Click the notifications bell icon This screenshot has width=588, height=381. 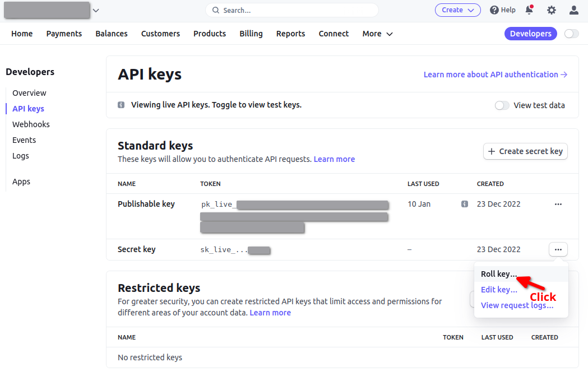pos(529,10)
